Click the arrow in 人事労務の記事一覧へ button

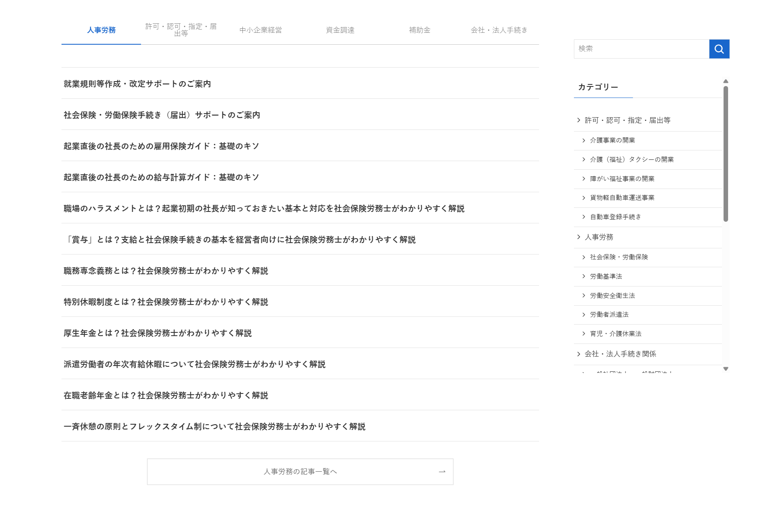click(442, 472)
